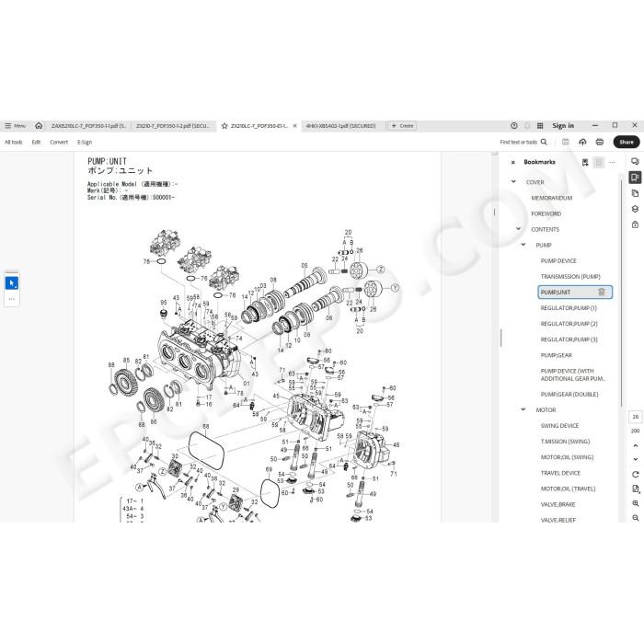Open the Edit menu

(x=36, y=142)
